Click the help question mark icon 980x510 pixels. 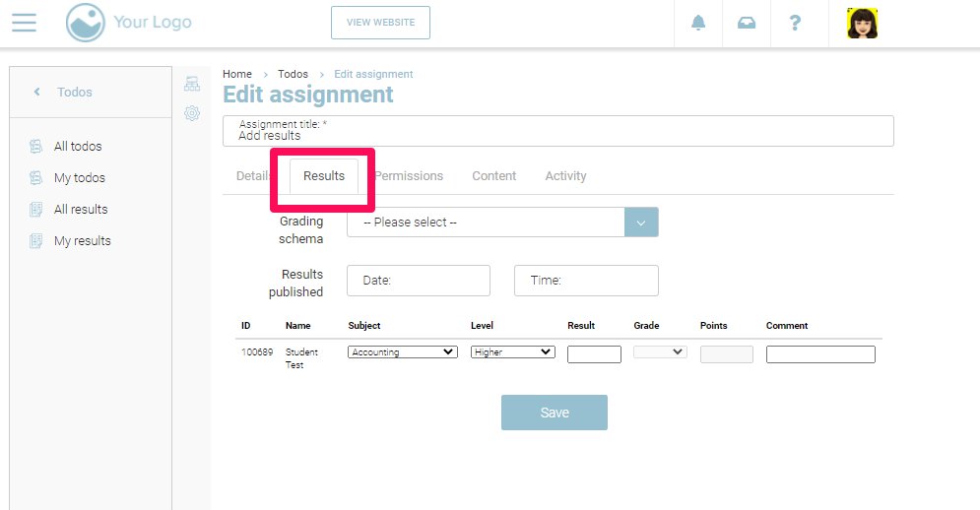[x=795, y=23]
